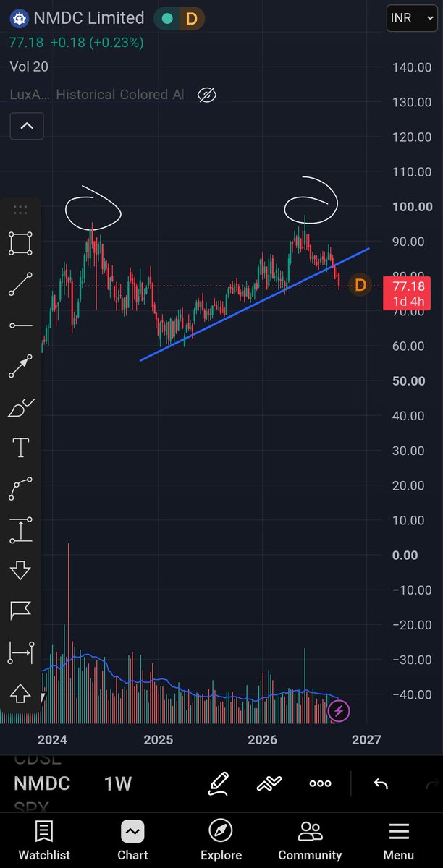Screen dimensions: 443x868
Task: Collapse the indicator legend chevron
Action: [x=27, y=127]
